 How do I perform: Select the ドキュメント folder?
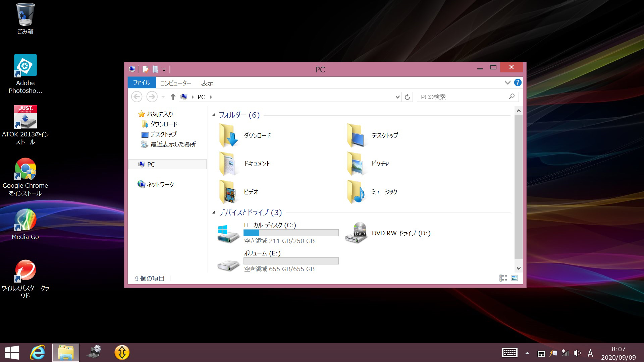[245, 164]
